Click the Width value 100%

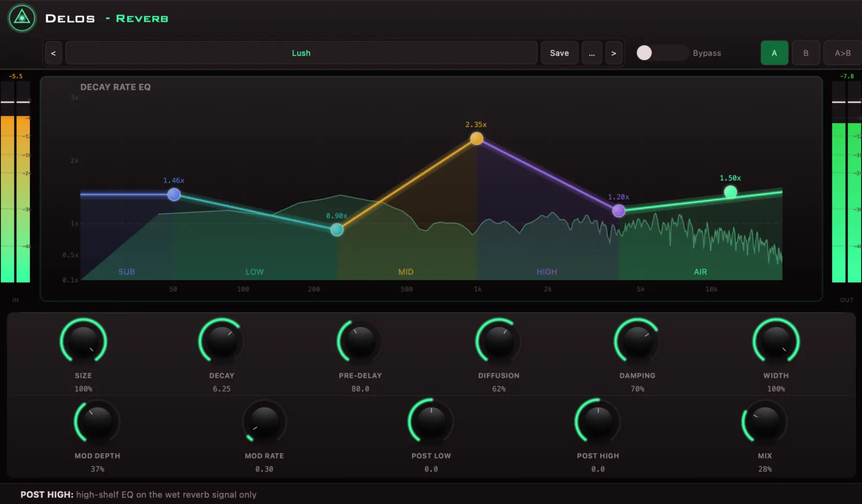click(x=776, y=389)
